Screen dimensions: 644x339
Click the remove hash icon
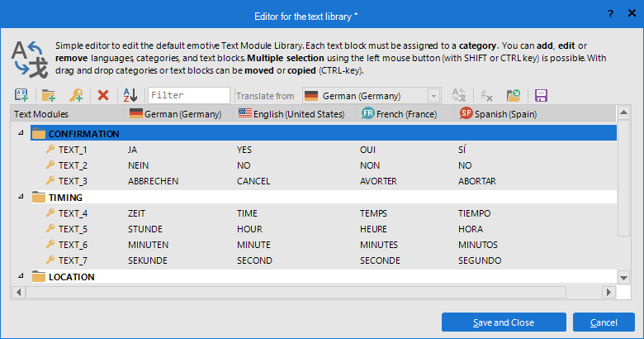(x=486, y=95)
